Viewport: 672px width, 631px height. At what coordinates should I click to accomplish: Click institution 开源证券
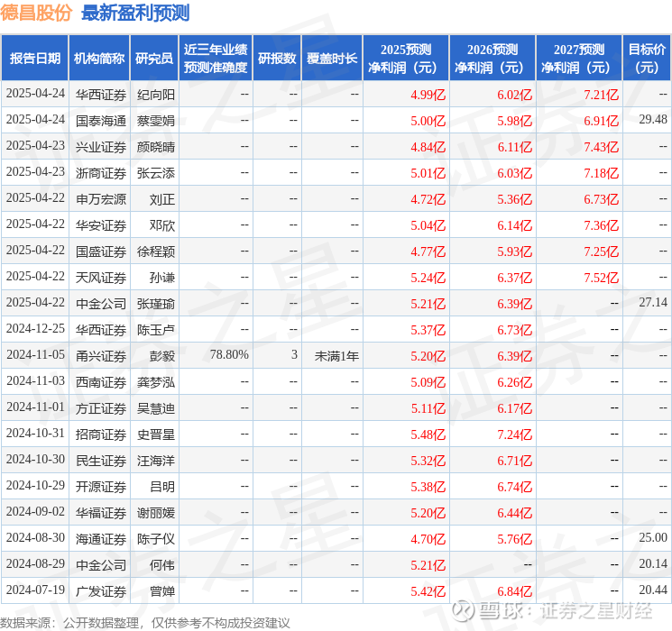101,486
